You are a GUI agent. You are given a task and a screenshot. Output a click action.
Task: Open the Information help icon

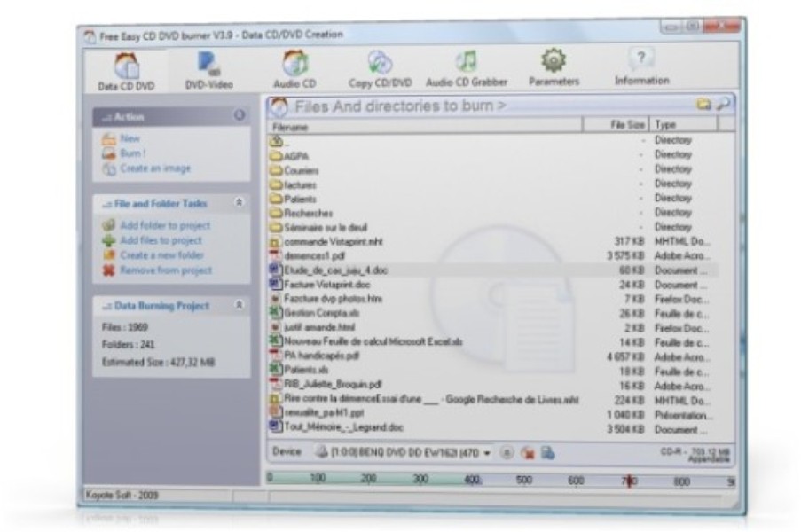pyautogui.click(x=640, y=59)
